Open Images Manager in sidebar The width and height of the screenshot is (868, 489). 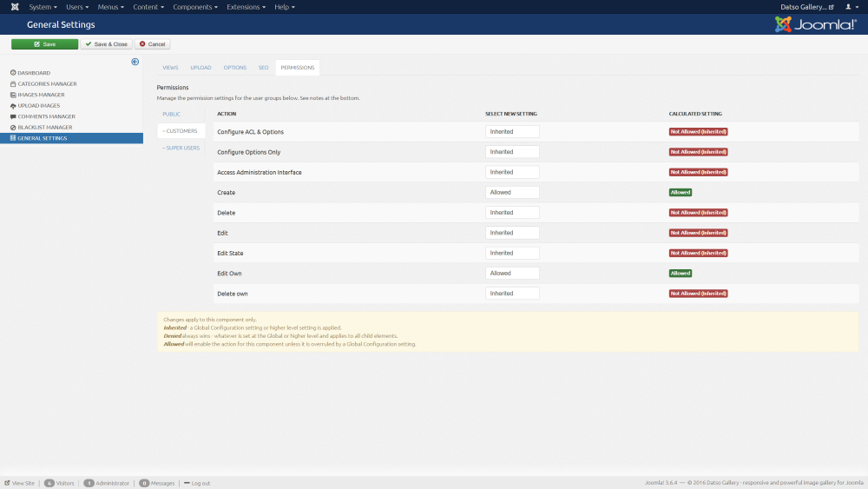[x=41, y=95]
